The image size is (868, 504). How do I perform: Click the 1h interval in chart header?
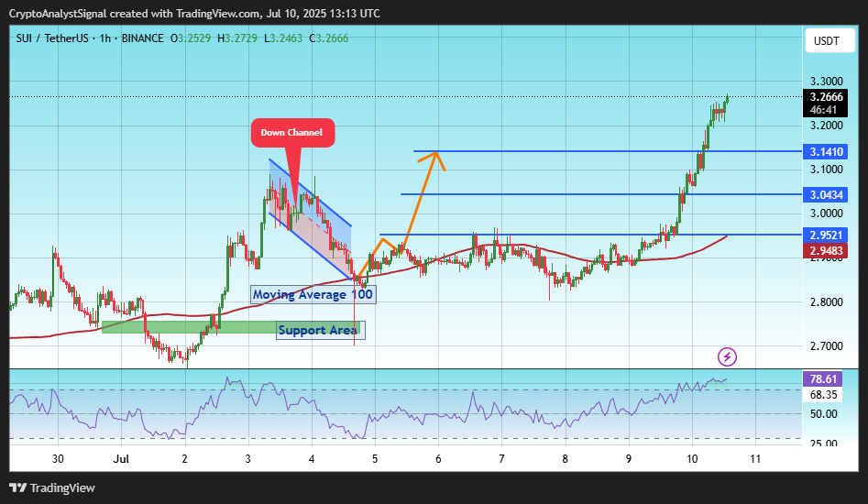105,38
